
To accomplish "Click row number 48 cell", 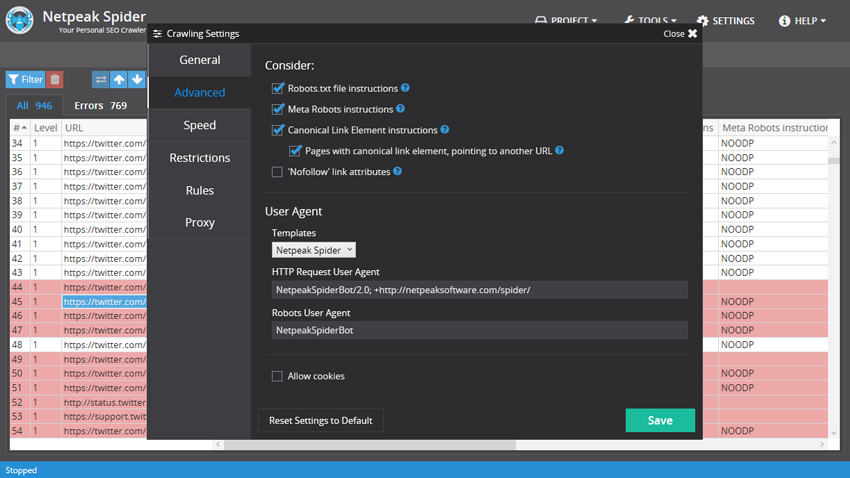I will coord(17,345).
